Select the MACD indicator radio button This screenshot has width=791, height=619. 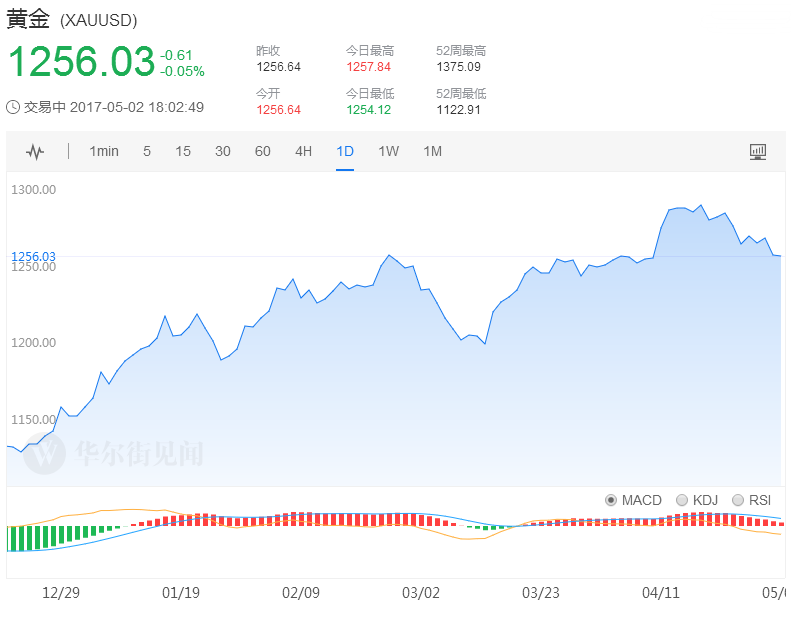[x=611, y=500]
